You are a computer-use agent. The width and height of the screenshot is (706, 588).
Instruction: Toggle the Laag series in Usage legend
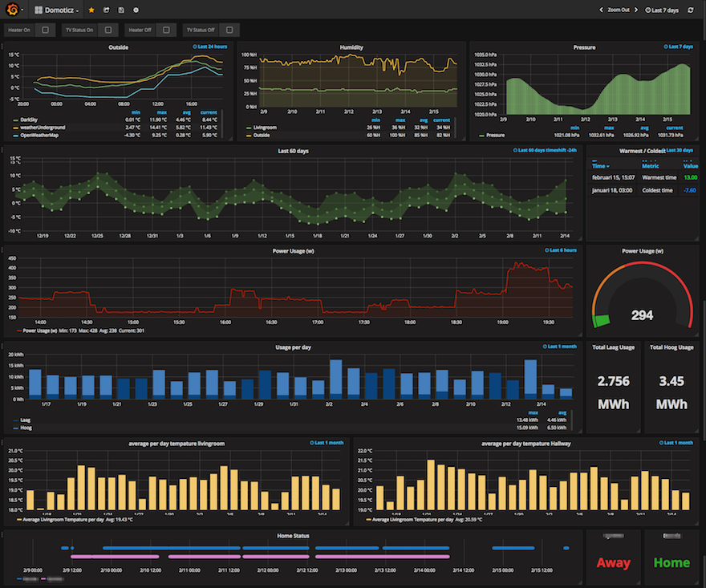coord(25,420)
